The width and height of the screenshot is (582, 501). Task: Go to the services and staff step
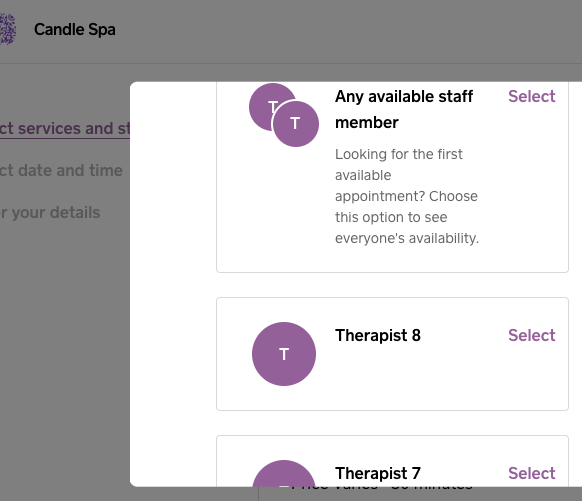coord(65,128)
